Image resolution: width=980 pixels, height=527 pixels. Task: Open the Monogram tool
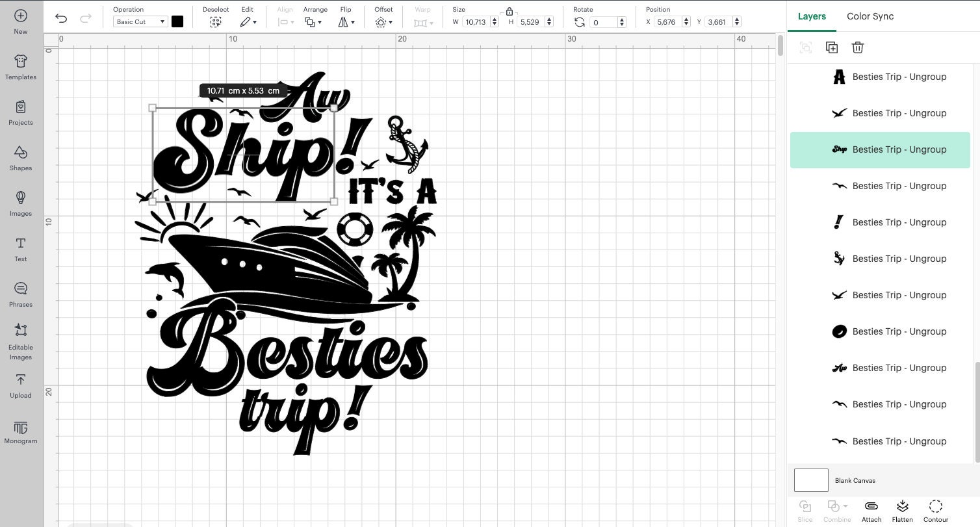20,431
